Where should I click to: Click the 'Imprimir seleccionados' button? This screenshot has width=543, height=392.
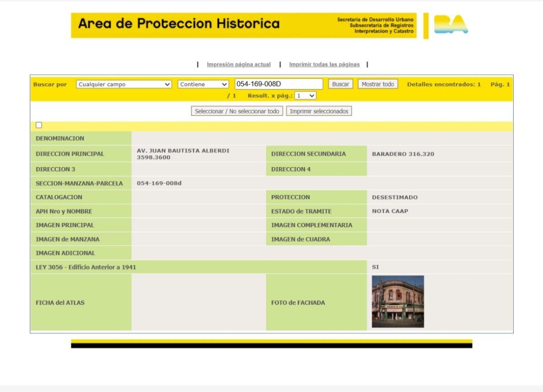pos(319,111)
